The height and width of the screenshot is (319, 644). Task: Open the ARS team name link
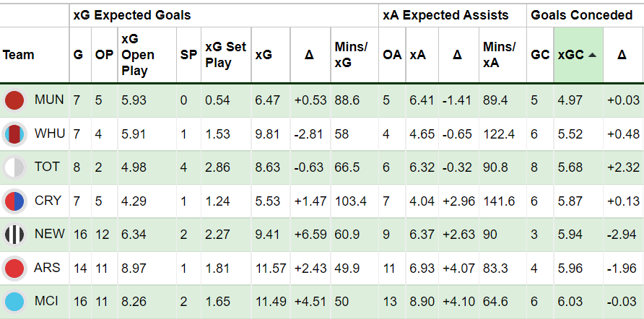[x=48, y=268]
